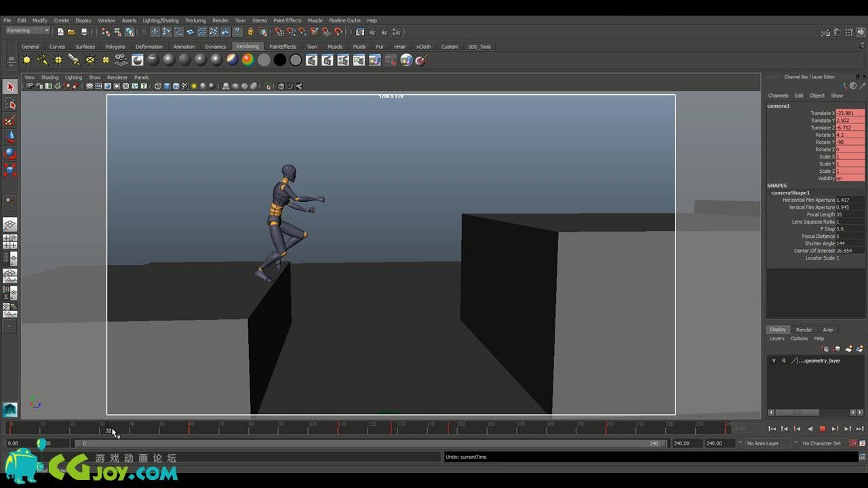The image size is (868, 488).
Task: Open the Lighting/Shading menu
Action: click(x=161, y=20)
